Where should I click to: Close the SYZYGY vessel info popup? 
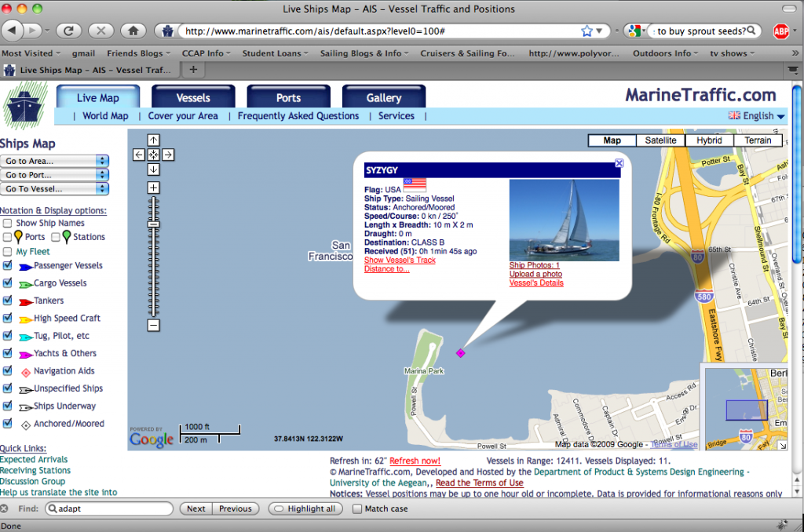pyautogui.click(x=619, y=163)
